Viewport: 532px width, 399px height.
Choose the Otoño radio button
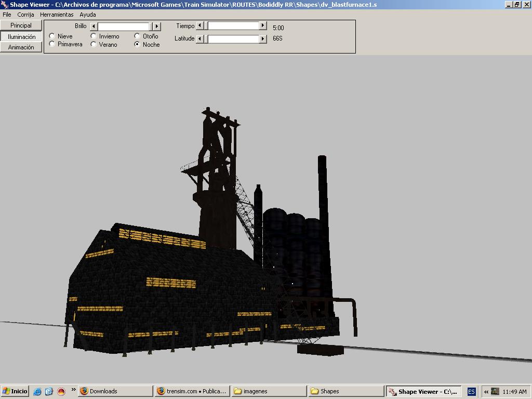(x=137, y=36)
